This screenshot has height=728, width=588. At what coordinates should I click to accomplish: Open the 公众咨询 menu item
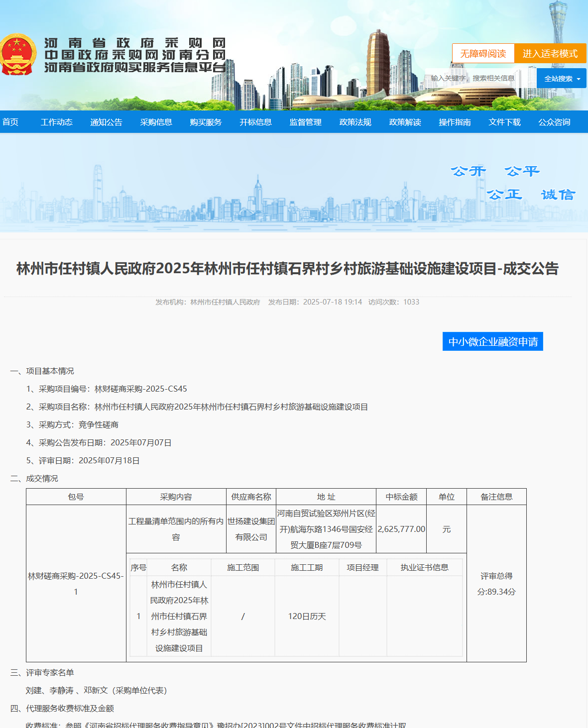[x=554, y=121]
